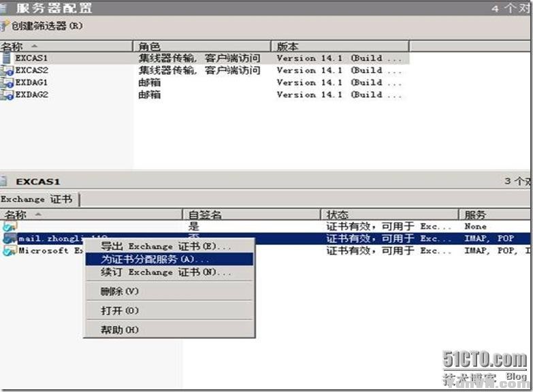This screenshot has height=392, width=533.
Task: Click EXCAS2 role 集线器传输, 客户端访问
Action: click(x=199, y=70)
